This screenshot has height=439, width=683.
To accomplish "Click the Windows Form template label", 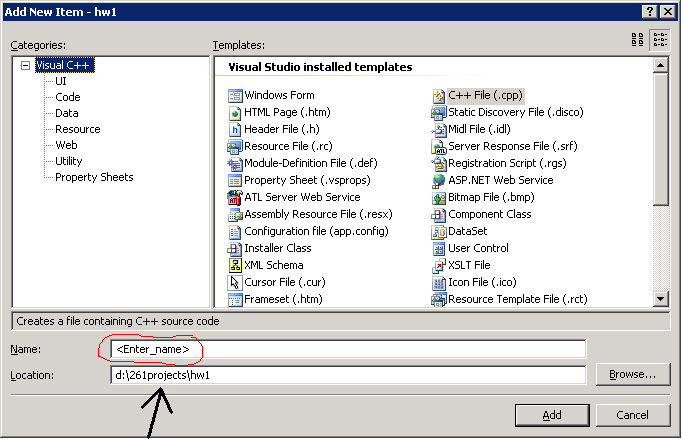I will [279, 95].
